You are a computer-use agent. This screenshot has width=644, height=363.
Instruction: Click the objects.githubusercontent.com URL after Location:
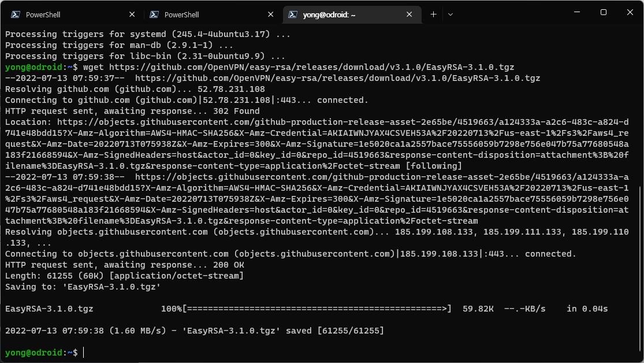coord(317,144)
